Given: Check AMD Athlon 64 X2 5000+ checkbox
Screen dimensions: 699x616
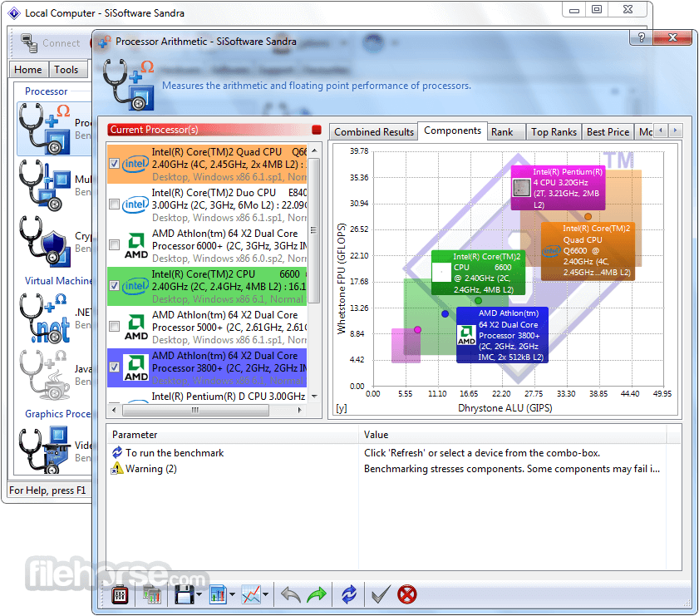Looking at the screenshot, I should (114, 326).
